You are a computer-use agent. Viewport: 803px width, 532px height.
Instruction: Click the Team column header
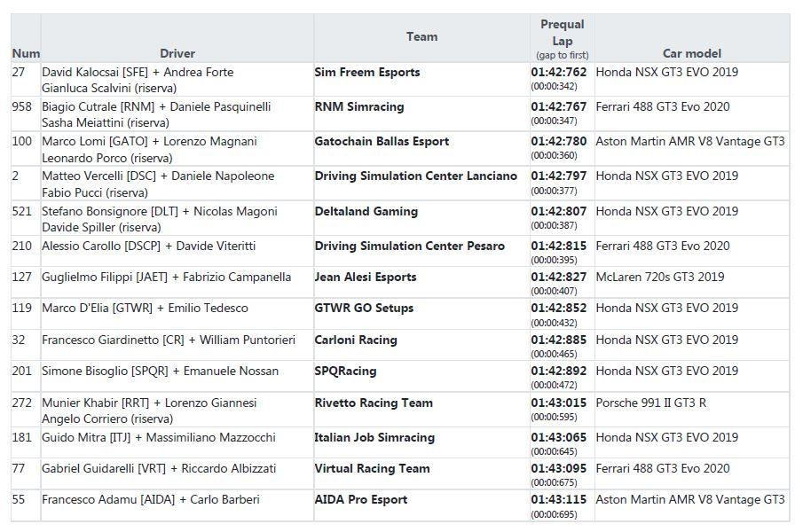pyautogui.click(x=422, y=37)
